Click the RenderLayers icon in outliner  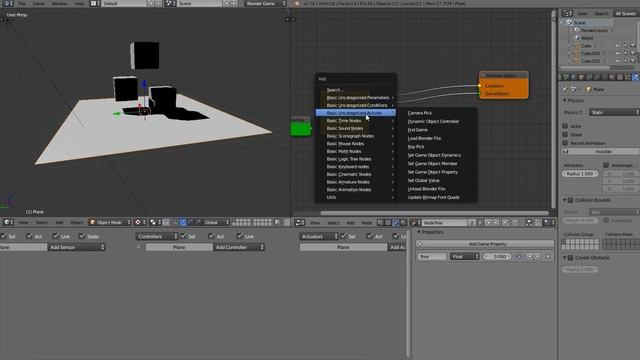pyautogui.click(x=577, y=30)
